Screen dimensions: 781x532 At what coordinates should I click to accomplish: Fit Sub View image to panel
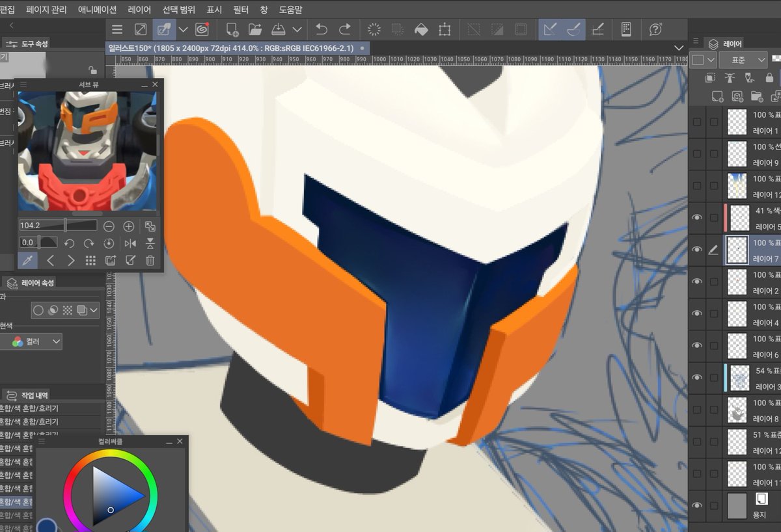click(x=150, y=226)
